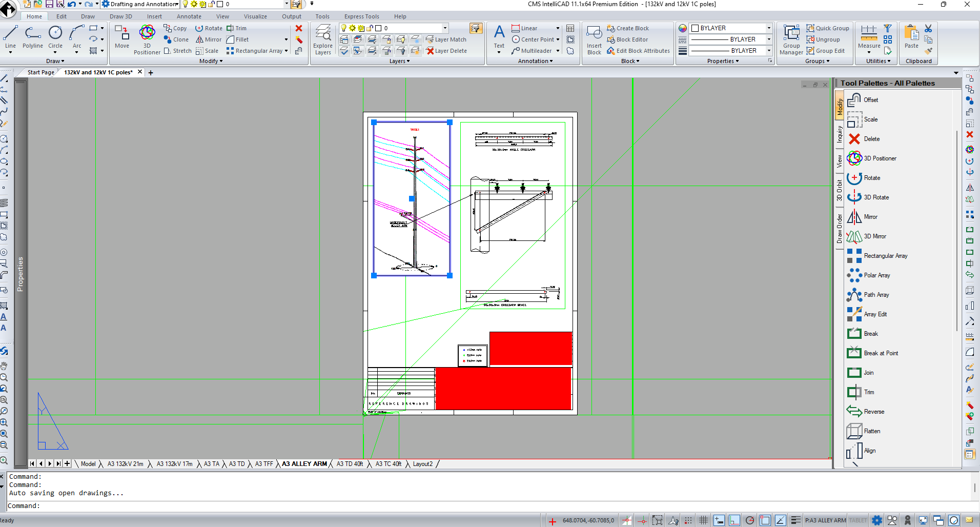Pick Polar Array from the palette
Viewport: 980px width, 527px height.
point(869,275)
